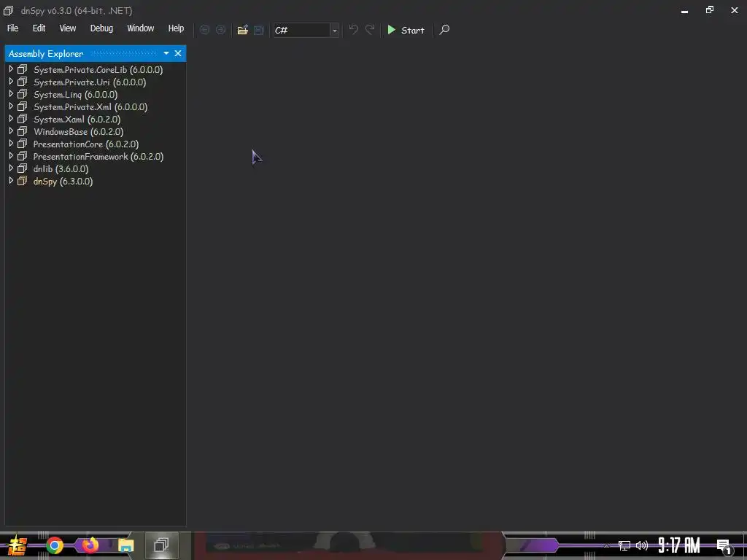This screenshot has width=747, height=560.
Task: Click the dnSpy executable assembly icon
Action: coord(23,181)
